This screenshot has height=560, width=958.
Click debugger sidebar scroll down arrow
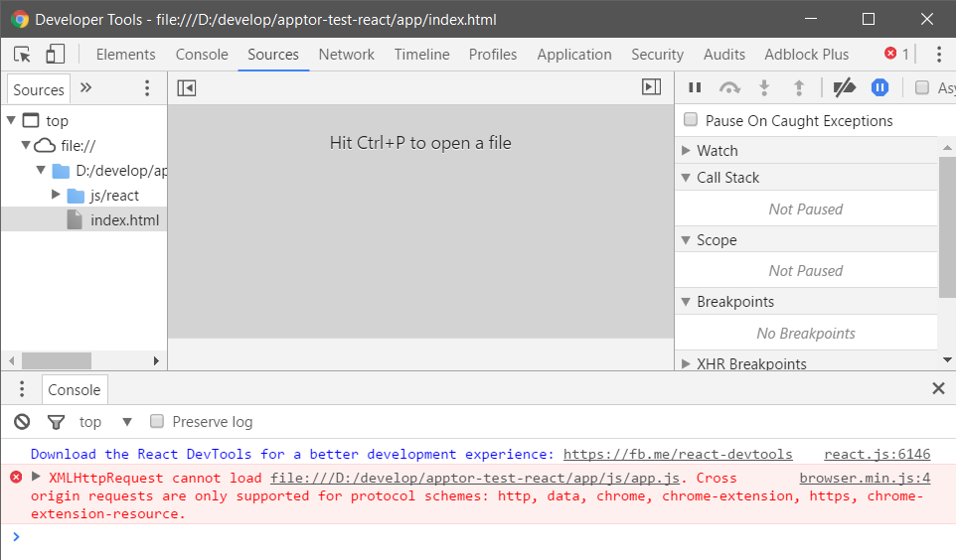click(947, 360)
